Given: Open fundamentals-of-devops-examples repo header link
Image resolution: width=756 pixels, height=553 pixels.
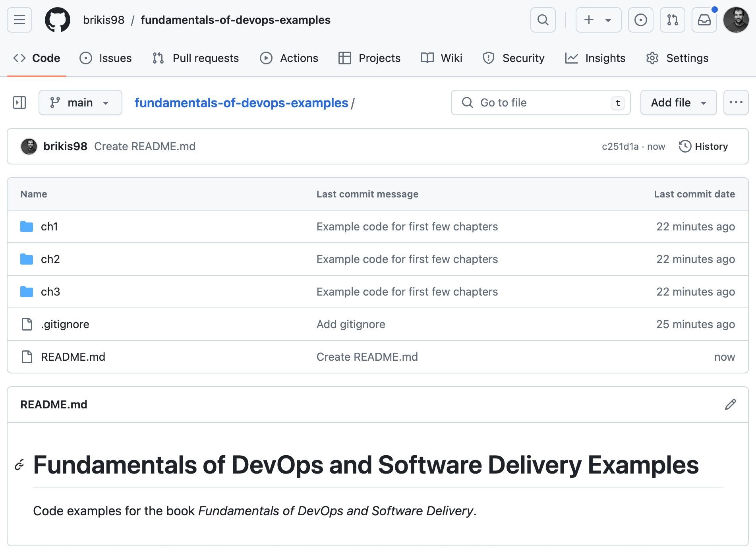Looking at the screenshot, I should 236,20.
